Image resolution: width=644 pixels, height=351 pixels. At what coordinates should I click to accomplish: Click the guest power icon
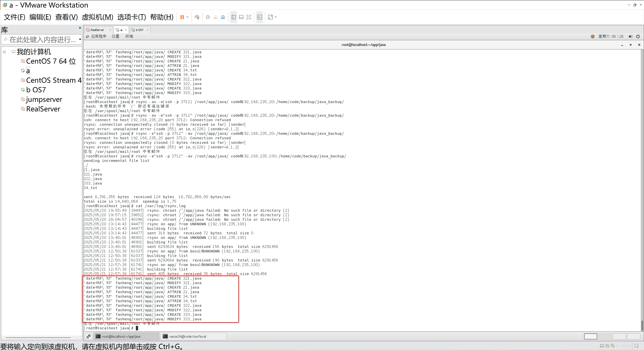638,36
